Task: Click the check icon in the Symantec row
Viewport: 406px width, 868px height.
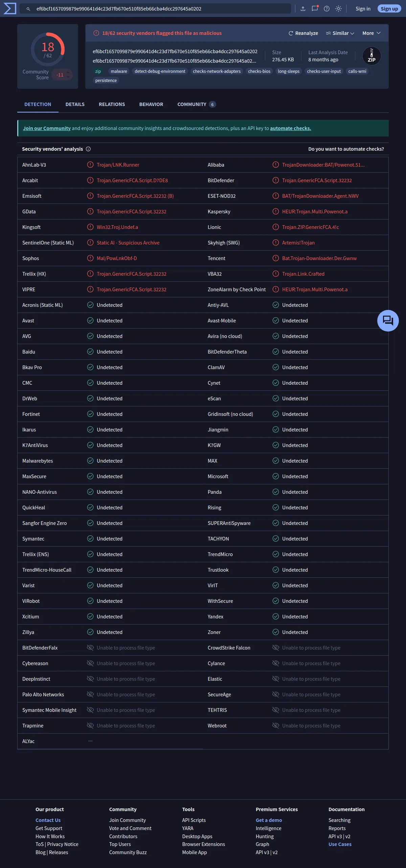Action: pos(90,539)
